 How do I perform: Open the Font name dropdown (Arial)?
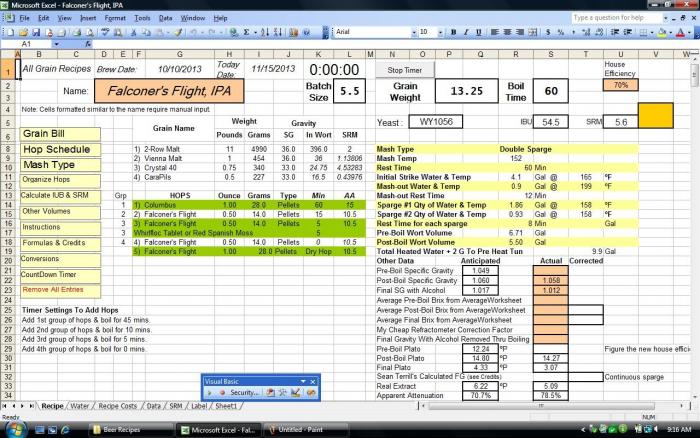tap(414, 32)
